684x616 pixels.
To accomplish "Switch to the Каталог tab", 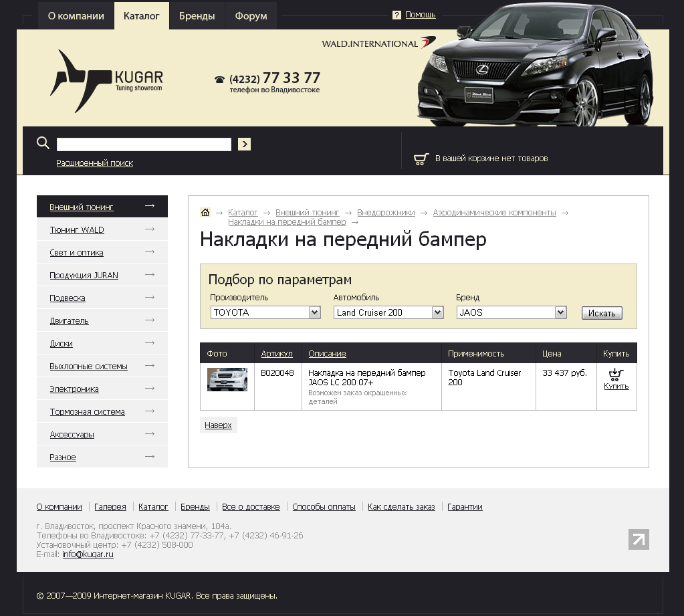I will (x=141, y=15).
